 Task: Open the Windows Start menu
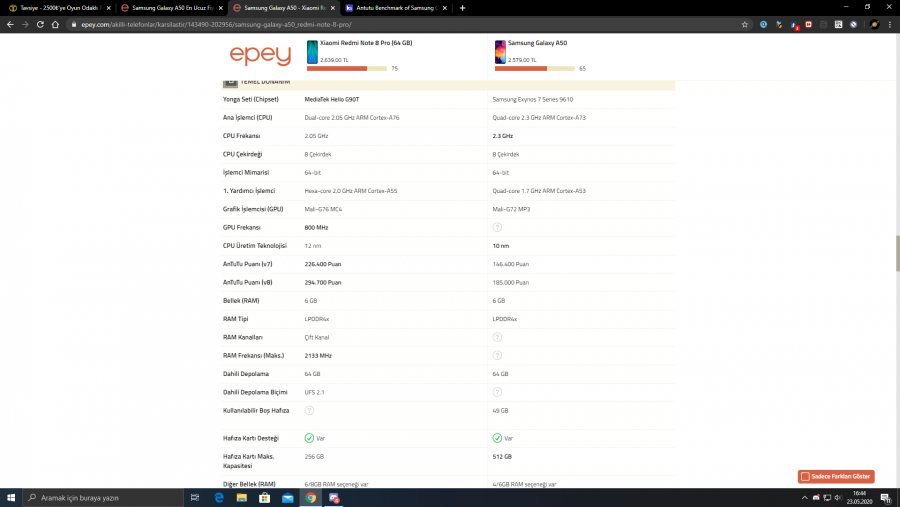[11, 498]
